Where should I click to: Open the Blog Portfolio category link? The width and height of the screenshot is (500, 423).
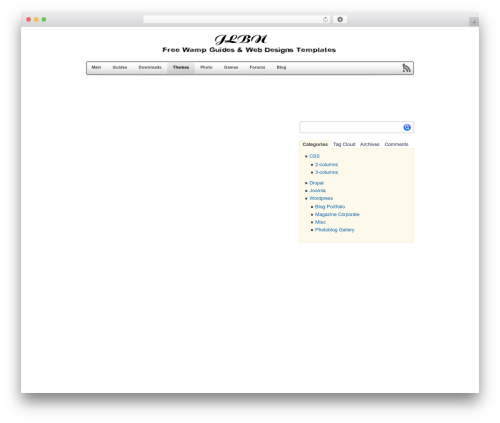pos(330,207)
